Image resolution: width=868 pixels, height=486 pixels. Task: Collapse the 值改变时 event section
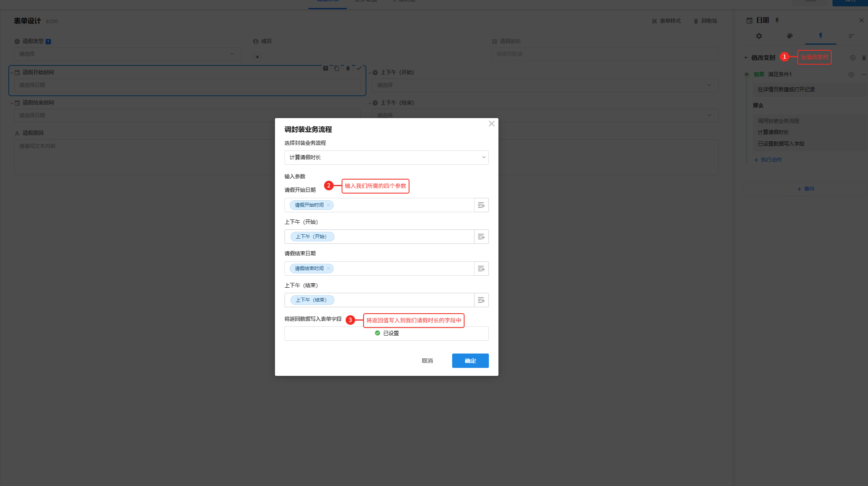[746, 58]
